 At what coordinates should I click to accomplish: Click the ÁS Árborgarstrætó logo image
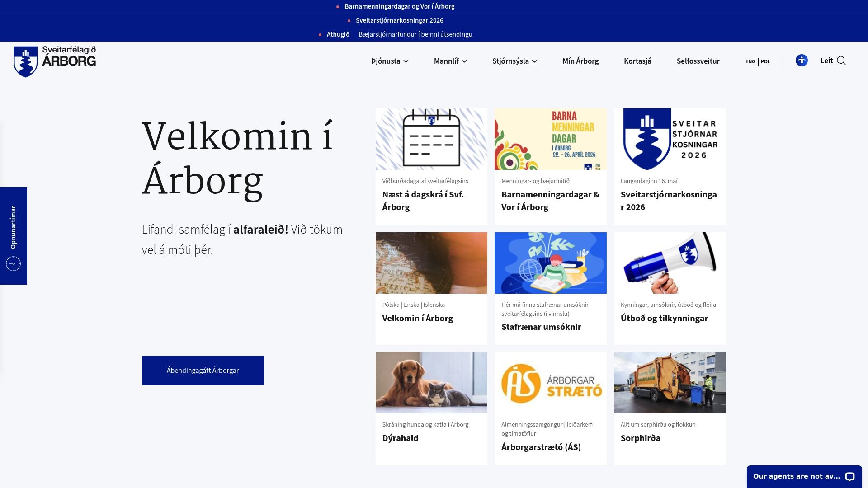click(550, 382)
